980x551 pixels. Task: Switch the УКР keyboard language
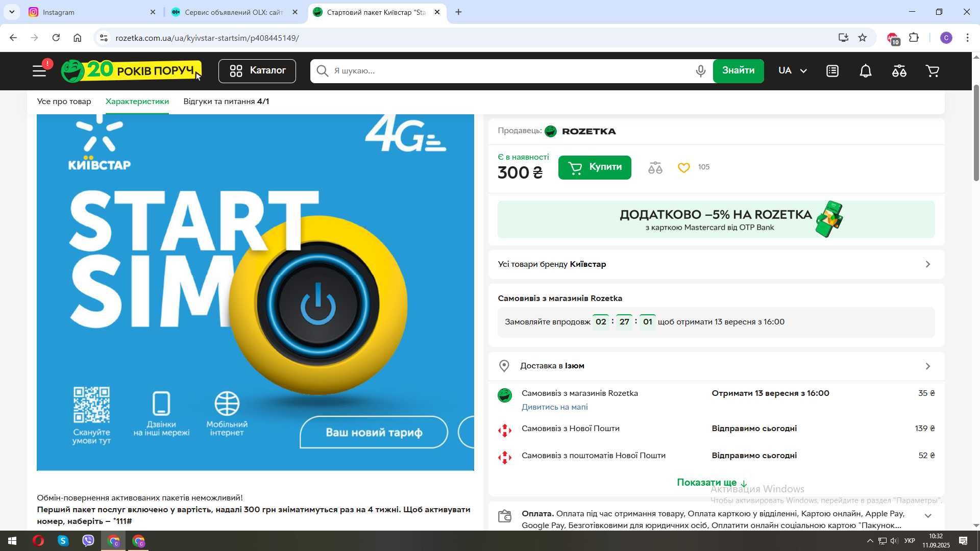[910, 541]
